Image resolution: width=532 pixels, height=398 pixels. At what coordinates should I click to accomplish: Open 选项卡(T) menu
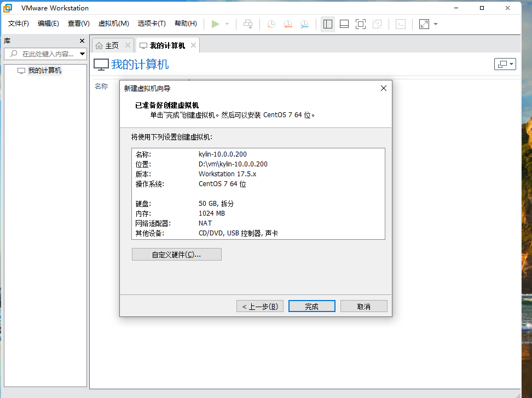click(x=152, y=24)
